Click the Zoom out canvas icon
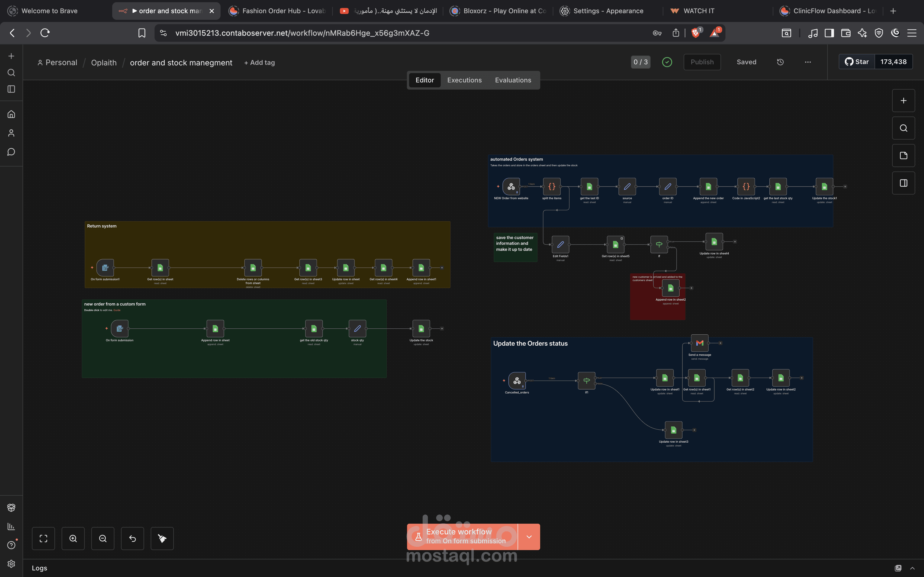The image size is (924, 577). [103, 539]
